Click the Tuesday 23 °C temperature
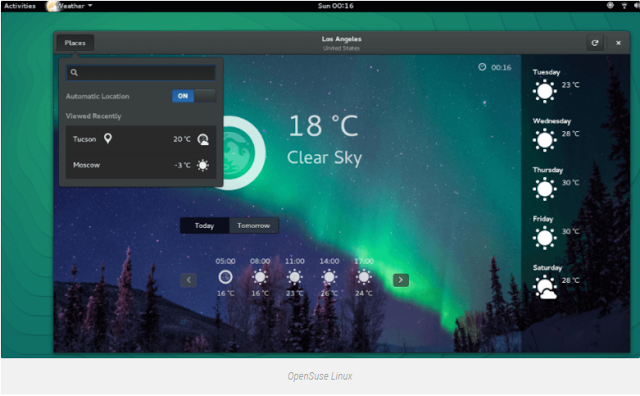The image size is (640, 396). [x=571, y=85]
